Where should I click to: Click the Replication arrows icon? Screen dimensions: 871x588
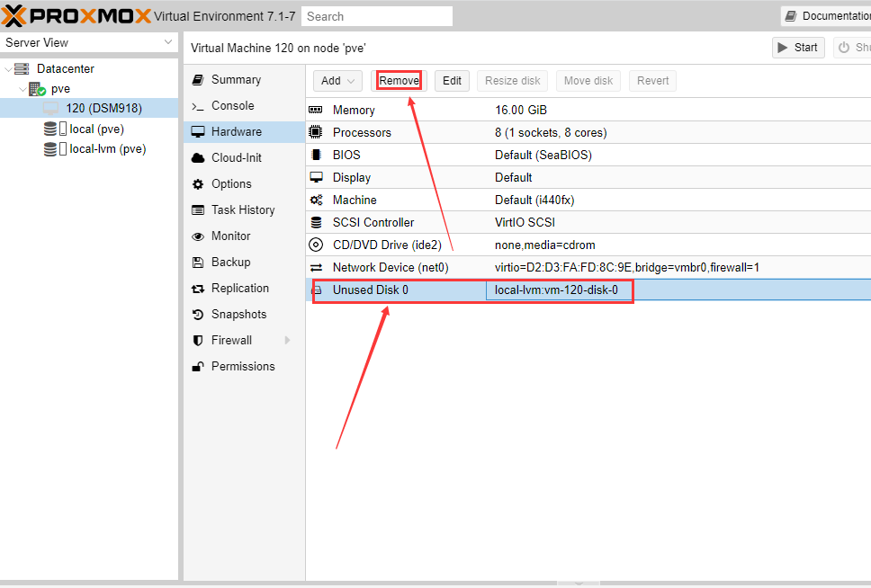point(198,289)
